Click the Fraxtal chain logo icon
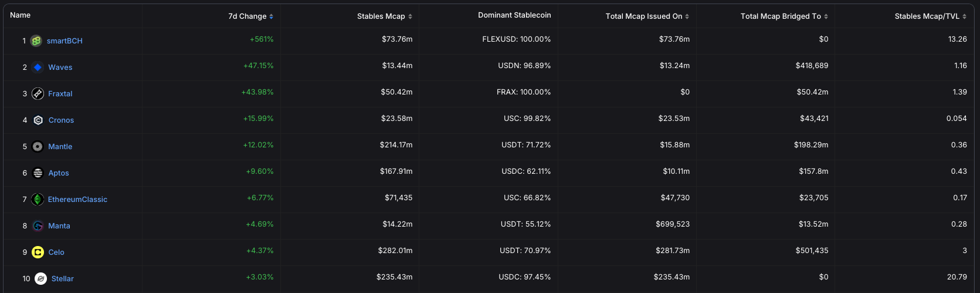The height and width of the screenshot is (293, 980). pos(38,94)
